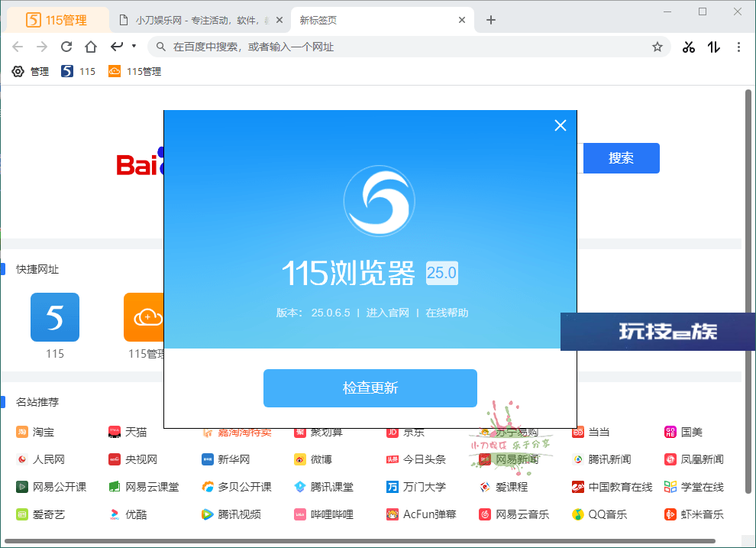Close the 小刀娱乐网 tab
The width and height of the screenshot is (756, 548).
[x=279, y=21]
